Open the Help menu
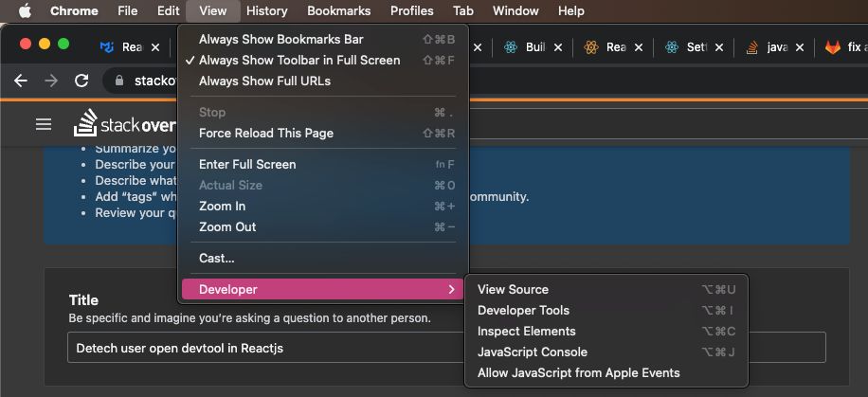The image size is (868, 397). click(570, 10)
